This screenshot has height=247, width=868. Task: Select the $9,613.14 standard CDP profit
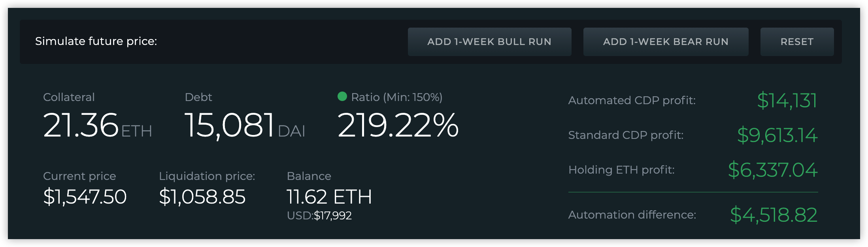point(777,135)
